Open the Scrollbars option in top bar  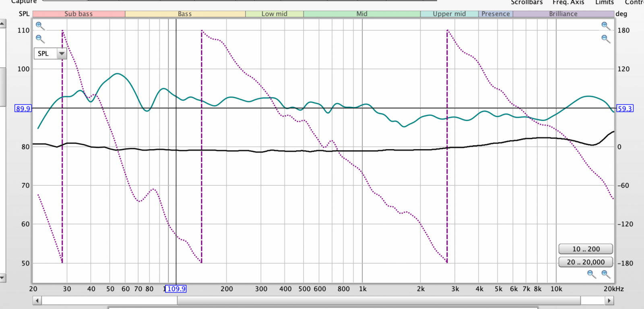tap(526, 2)
